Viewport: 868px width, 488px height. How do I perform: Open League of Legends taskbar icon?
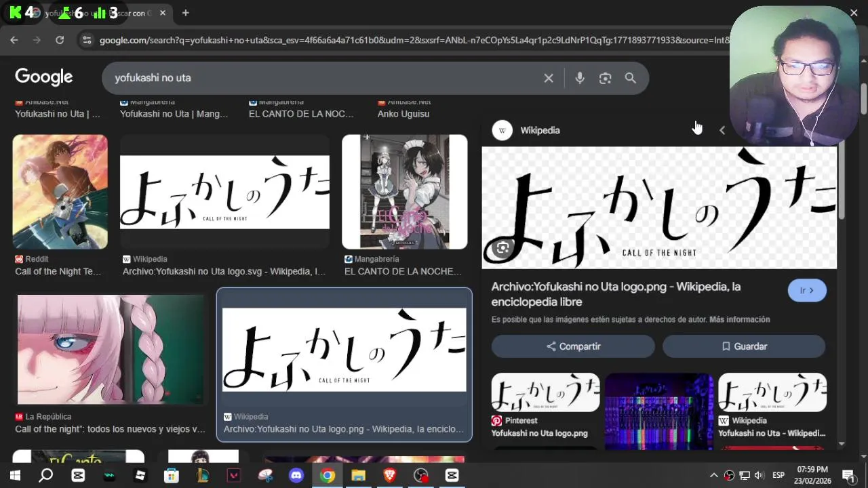pos(203,476)
